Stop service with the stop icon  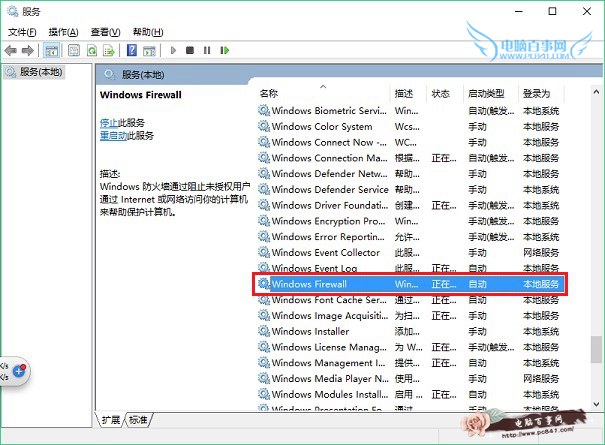coord(190,50)
